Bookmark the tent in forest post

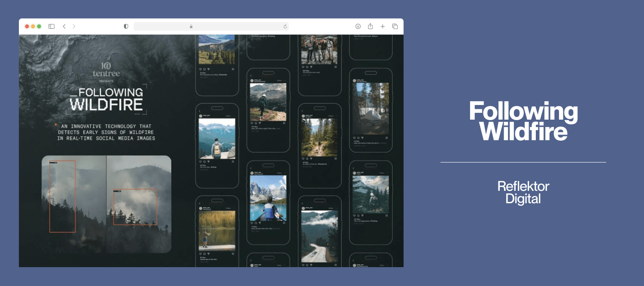pos(387,138)
